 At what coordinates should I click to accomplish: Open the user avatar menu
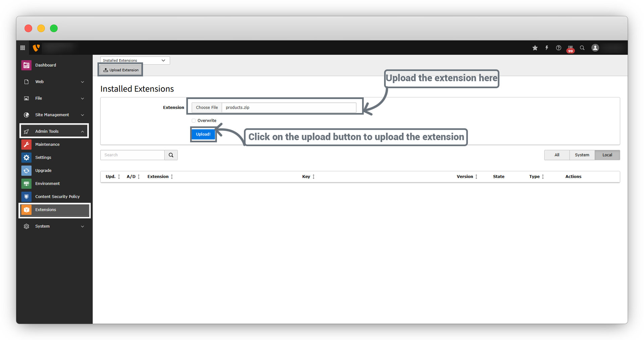(595, 48)
